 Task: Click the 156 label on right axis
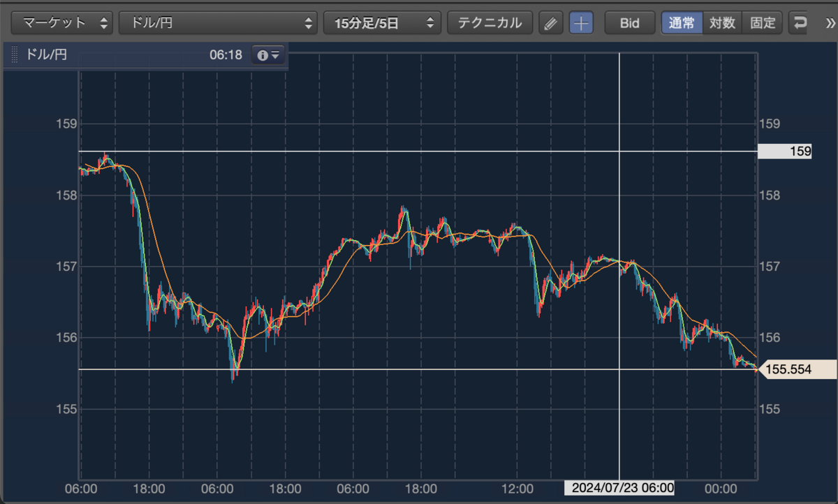click(768, 337)
